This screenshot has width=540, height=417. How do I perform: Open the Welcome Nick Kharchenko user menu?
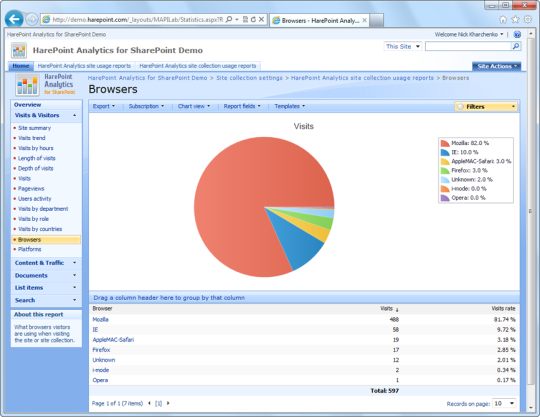click(469, 34)
